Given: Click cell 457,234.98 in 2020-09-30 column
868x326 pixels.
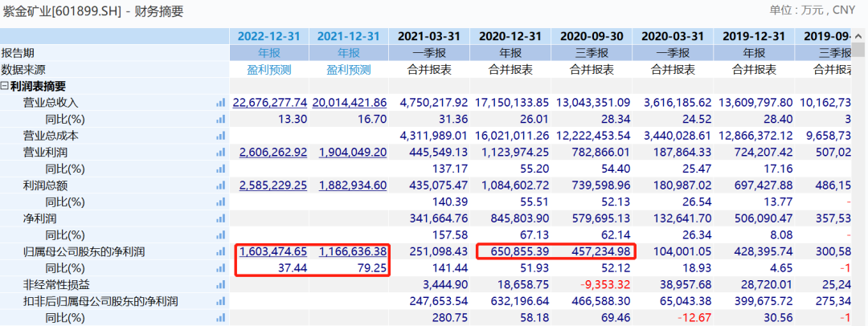Looking at the screenshot, I should click(x=600, y=252).
